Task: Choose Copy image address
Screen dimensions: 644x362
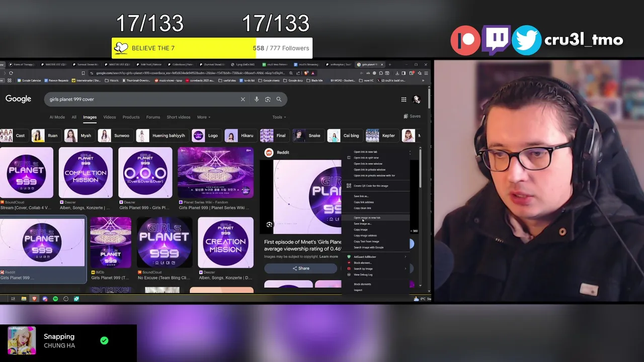Action: 376,235
